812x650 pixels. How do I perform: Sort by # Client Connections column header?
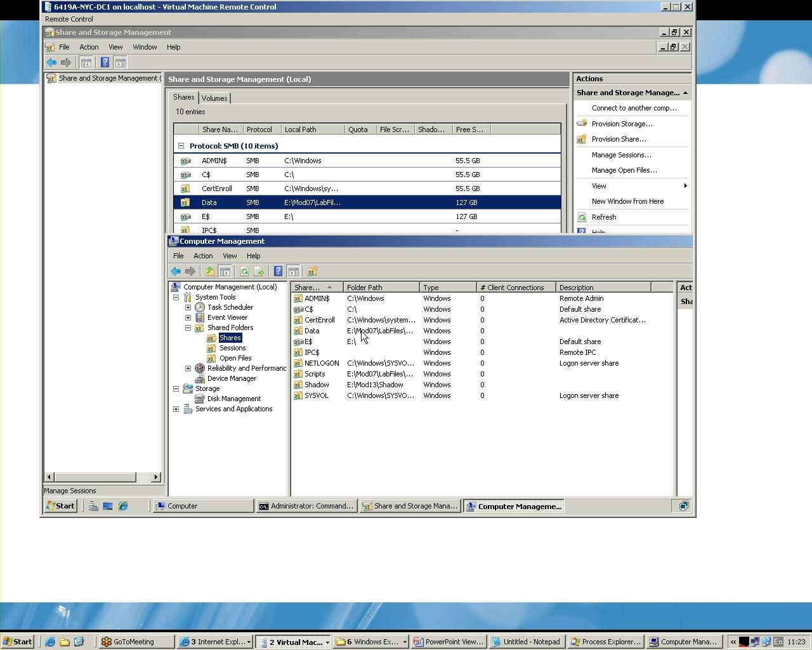coord(516,288)
